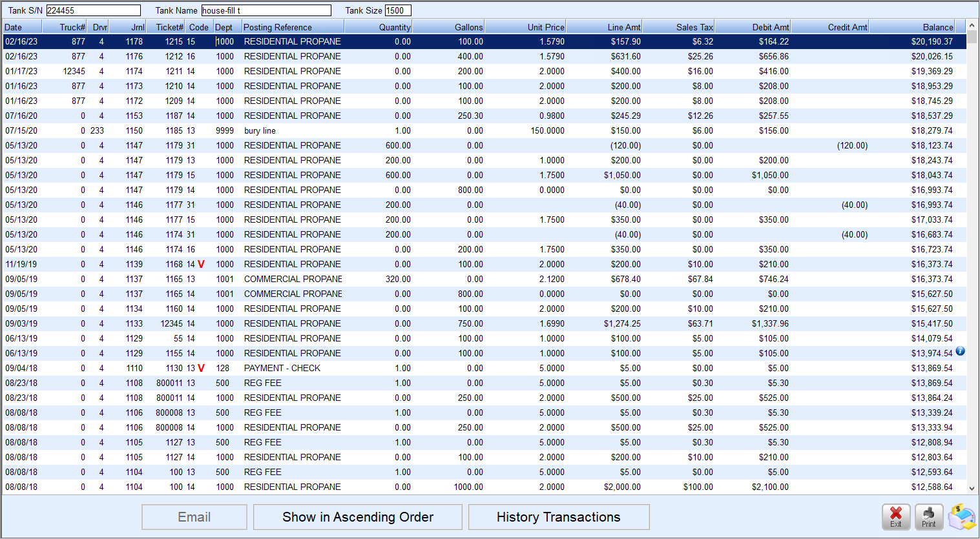Click the blue info icon beside $13,974.54
Image resolution: width=980 pixels, height=539 pixels.
(960, 351)
